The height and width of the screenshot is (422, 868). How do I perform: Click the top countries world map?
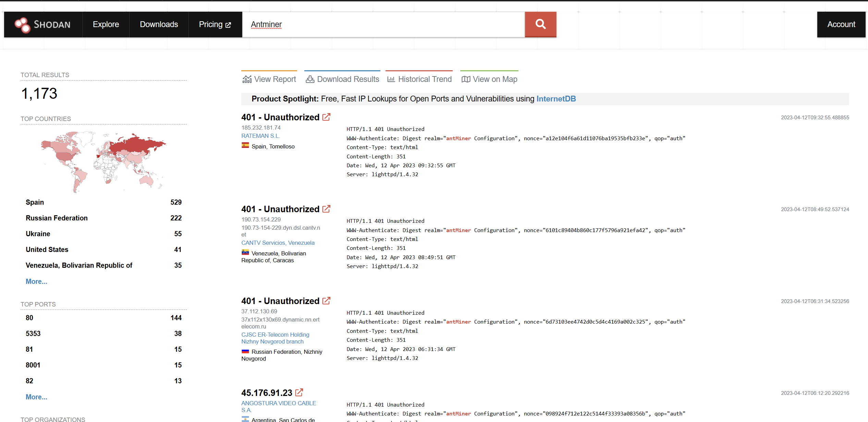(x=104, y=162)
